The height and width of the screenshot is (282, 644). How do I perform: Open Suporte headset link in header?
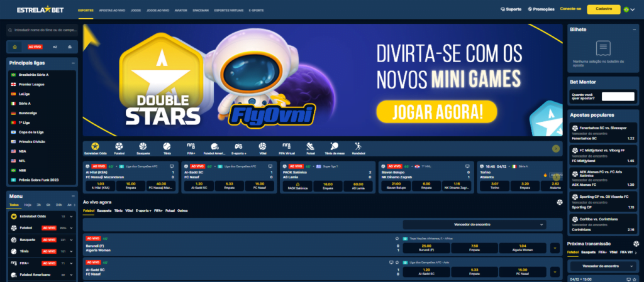511,9
